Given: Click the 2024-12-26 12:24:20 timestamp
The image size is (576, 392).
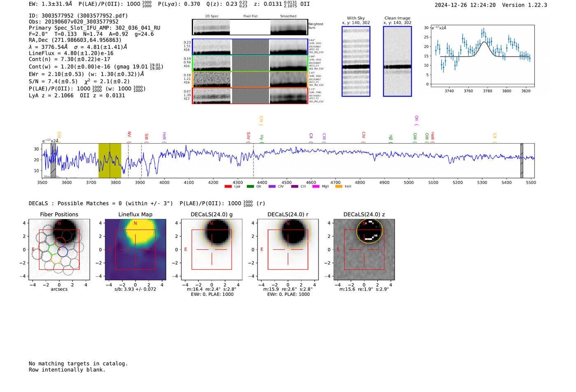Looking at the screenshot, I should click(x=465, y=5).
